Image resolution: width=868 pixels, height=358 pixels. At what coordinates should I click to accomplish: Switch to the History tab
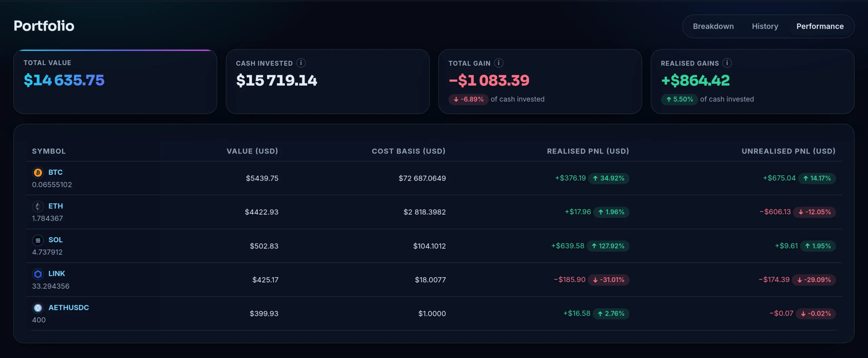[x=765, y=26]
